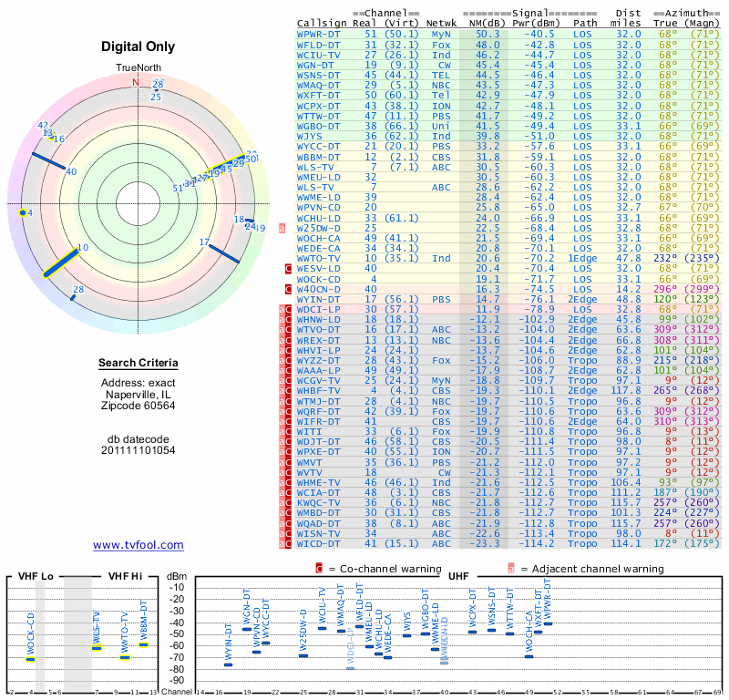This screenshot has height=700, width=729.
Task: Select the WMEU-LD callsign
Action: coord(318,177)
